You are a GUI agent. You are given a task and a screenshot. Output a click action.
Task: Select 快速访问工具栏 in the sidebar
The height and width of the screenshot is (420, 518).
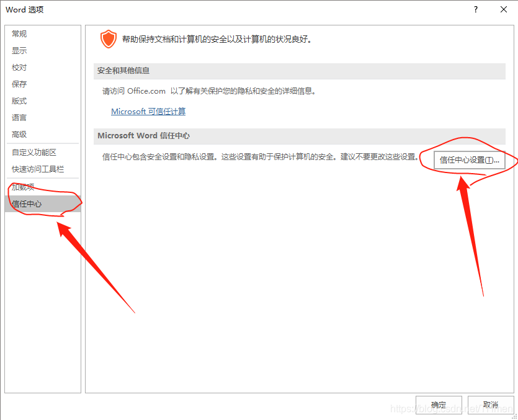click(43, 169)
